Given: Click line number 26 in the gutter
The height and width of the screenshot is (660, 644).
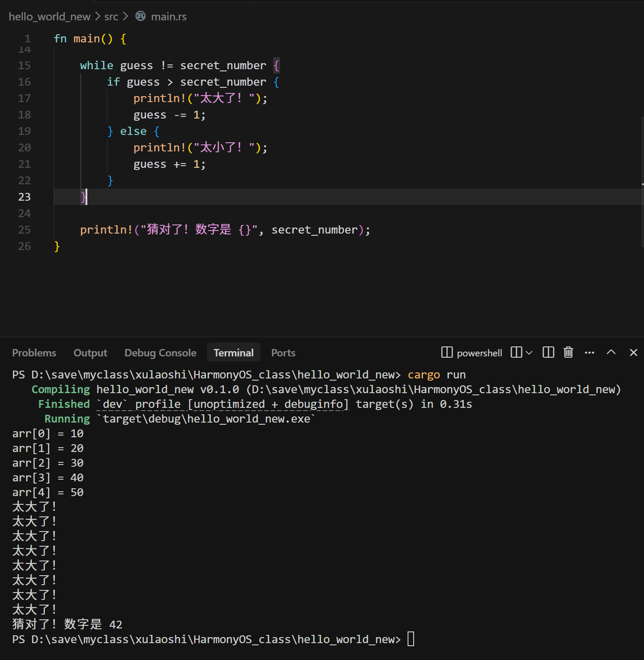Looking at the screenshot, I should (25, 246).
